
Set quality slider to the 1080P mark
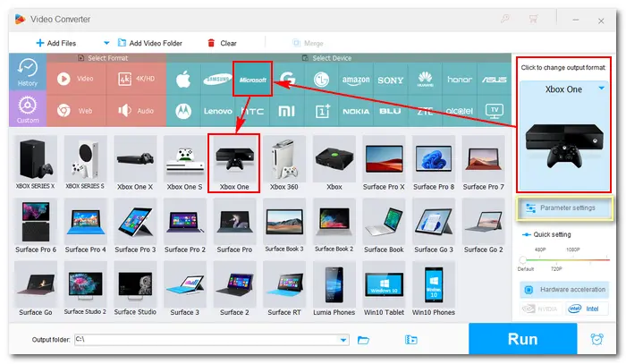coord(573,250)
